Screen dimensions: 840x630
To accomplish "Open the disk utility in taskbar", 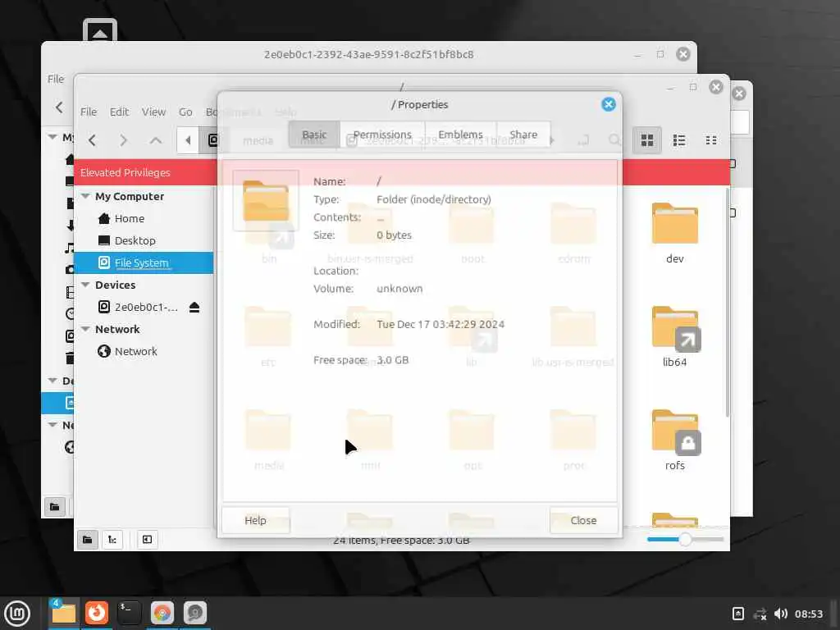I will [195, 613].
